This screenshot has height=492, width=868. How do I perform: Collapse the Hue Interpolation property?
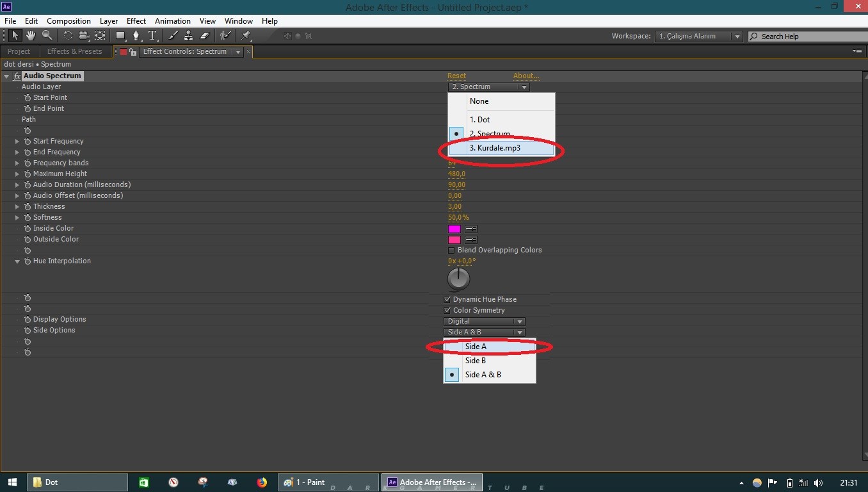(x=17, y=261)
